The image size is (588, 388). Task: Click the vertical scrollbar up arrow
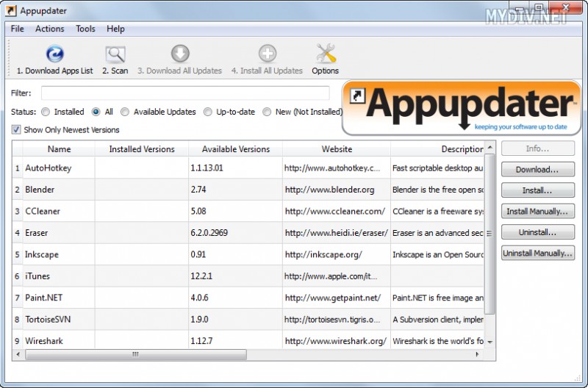click(x=490, y=148)
